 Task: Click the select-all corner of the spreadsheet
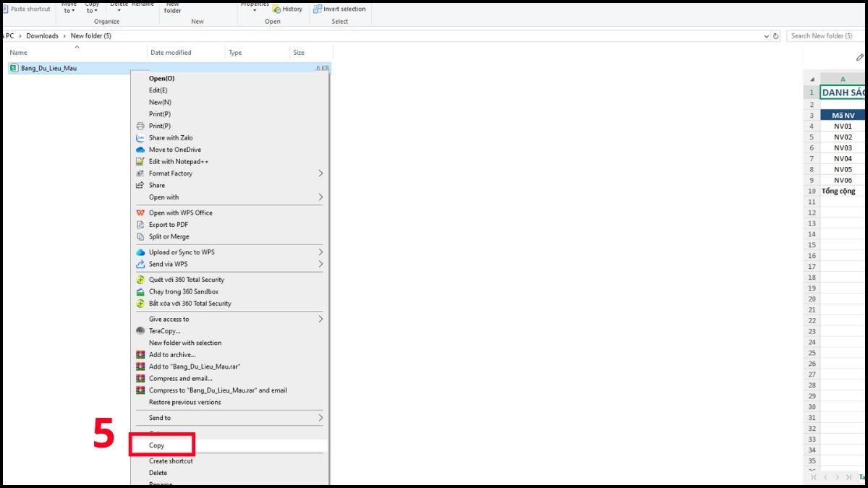(811, 79)
